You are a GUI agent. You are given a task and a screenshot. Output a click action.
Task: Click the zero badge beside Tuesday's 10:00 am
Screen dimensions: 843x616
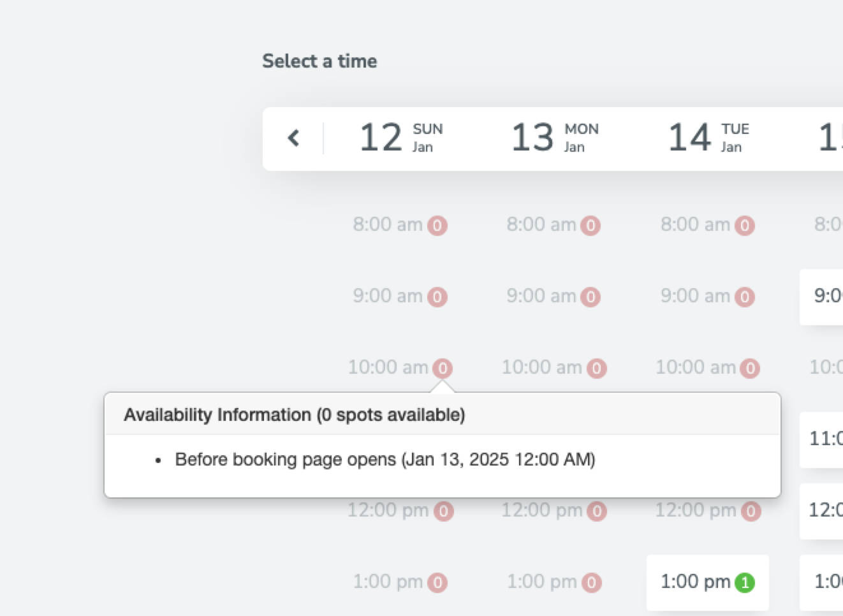pyautogui.click(x=749, y=368)
